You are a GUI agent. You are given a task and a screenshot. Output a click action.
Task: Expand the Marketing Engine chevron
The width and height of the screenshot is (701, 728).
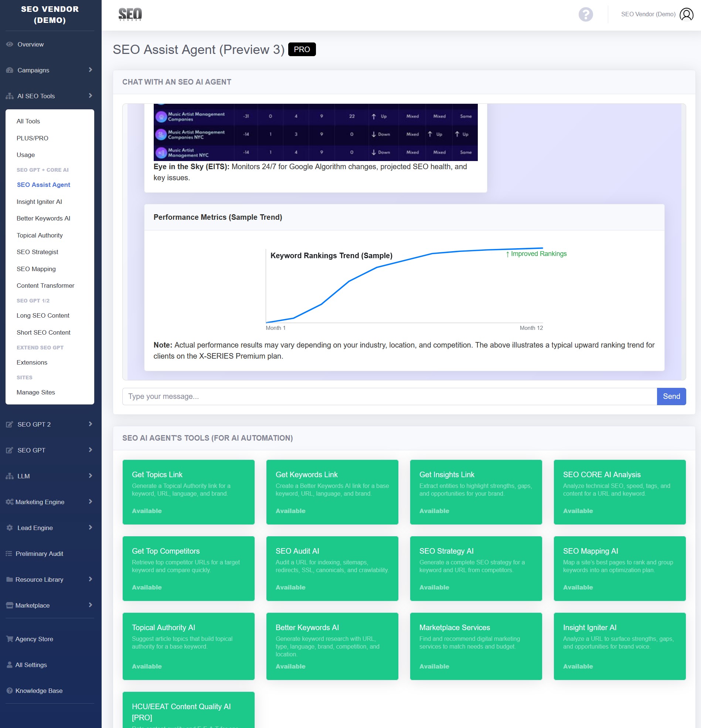point(90,502)
